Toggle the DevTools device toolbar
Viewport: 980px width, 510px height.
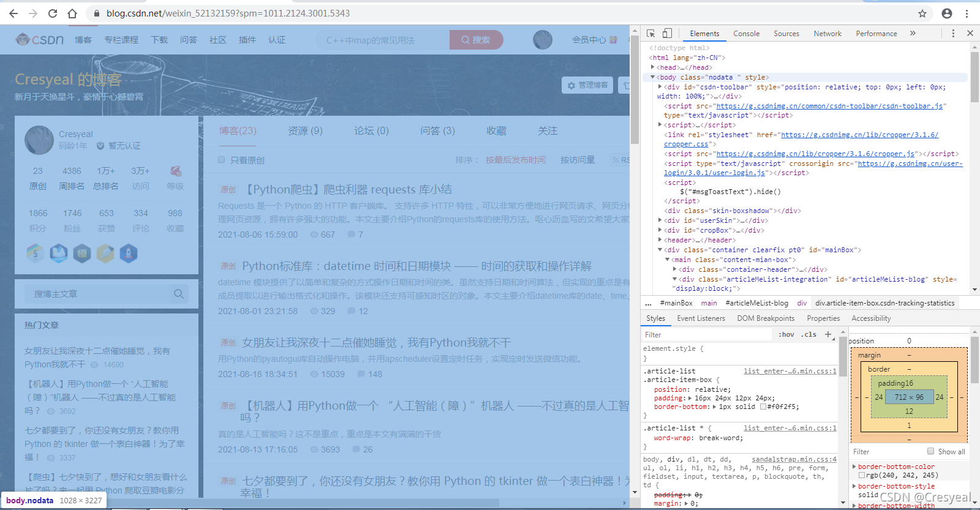pyautogui.click(x=667, y=33)
